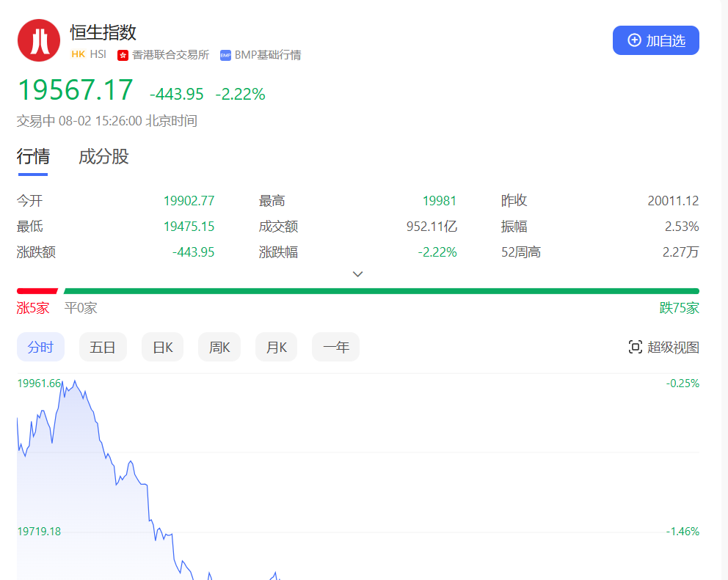728x580 pixels.
Task: Click the 最高 value 19981
Action: pyautogui.click(x=439, y=201)
